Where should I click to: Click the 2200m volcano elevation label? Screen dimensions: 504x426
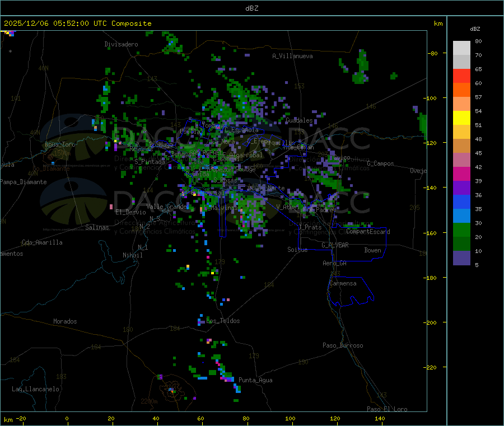[149, 401]
